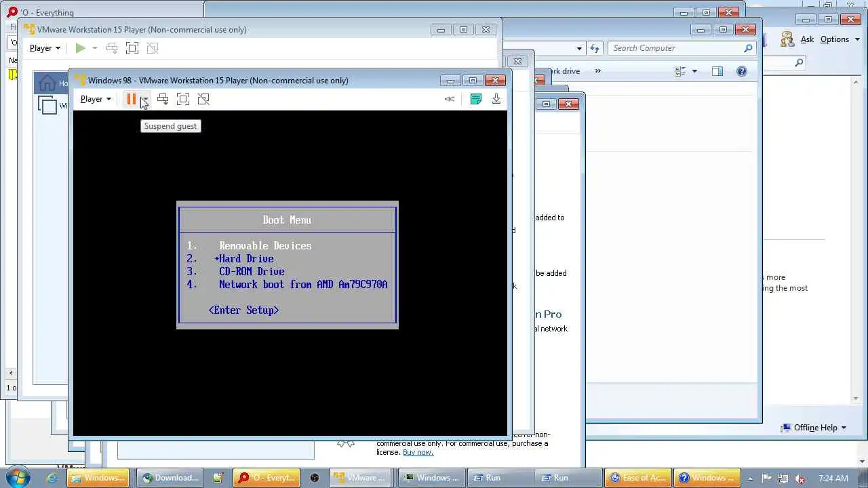Select the Home icon in the VMware library

[47, 83]
